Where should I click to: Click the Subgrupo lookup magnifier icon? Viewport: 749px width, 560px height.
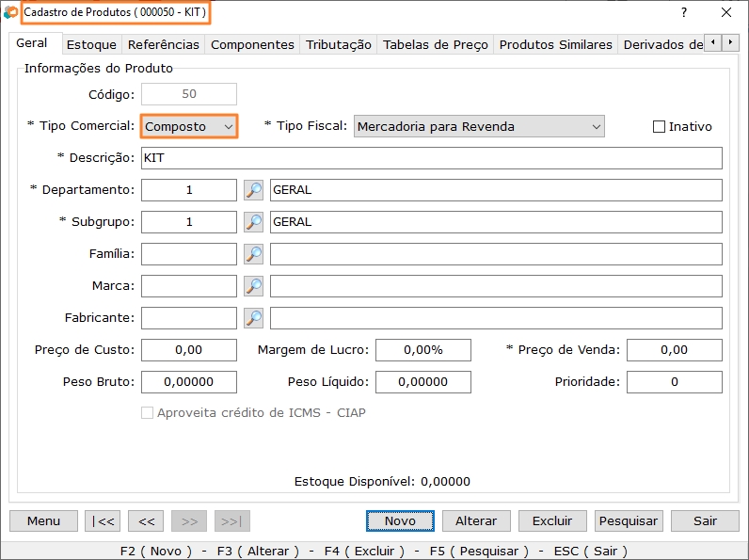click(x=253, y=222)
